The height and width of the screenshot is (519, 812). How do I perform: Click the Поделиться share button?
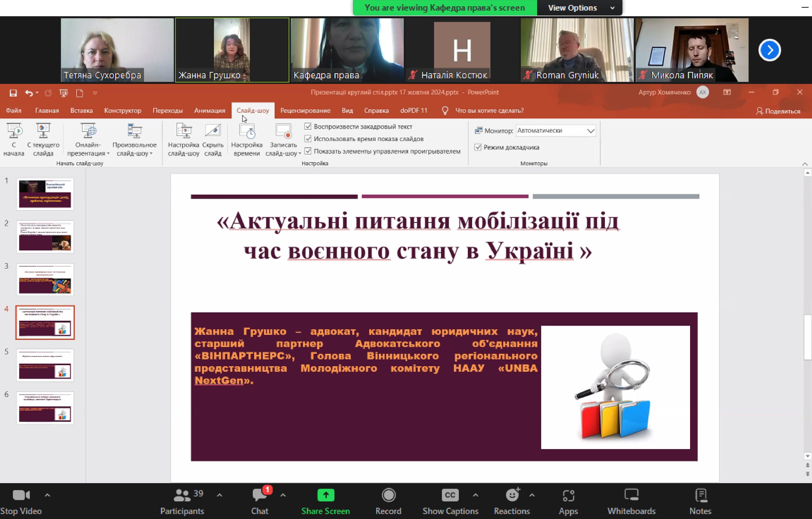(x=778, y=111)
